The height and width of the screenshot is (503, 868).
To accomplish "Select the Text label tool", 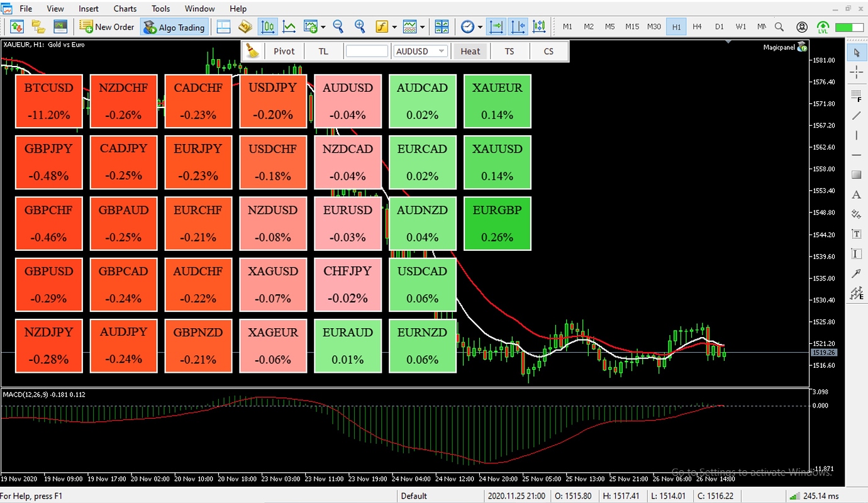I will click(855, 233).
